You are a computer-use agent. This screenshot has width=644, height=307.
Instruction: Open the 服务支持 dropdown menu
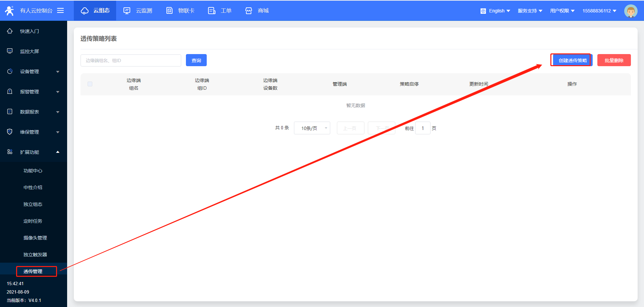tap(530, 11)
